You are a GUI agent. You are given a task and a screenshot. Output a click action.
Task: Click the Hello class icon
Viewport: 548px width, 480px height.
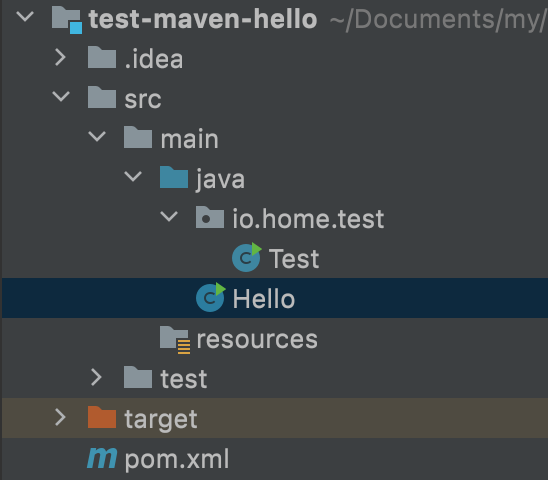point(210,298)
